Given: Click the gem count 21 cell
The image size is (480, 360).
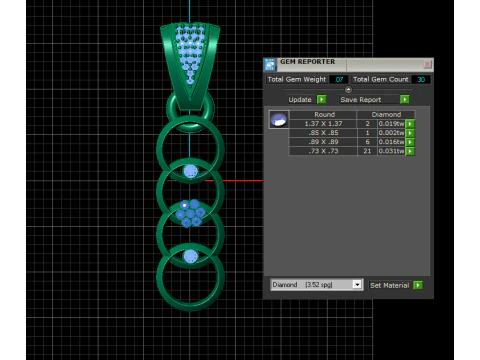Looking at the screenshot, I should click(x=367, y=151).
